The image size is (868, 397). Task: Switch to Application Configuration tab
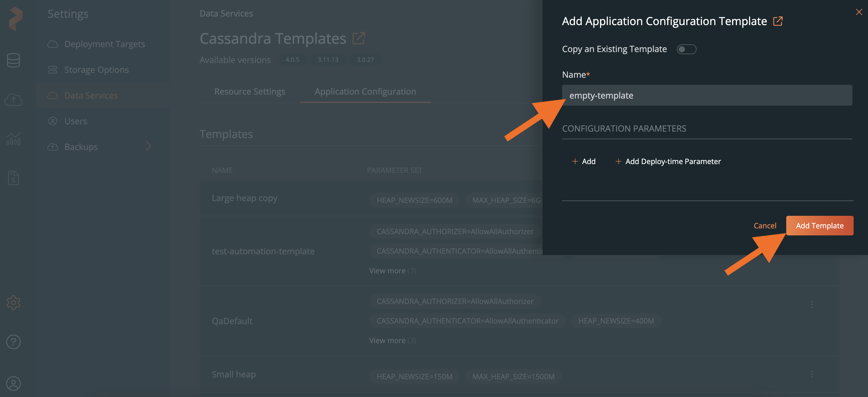pyautogui.click(x=365, y=91)
